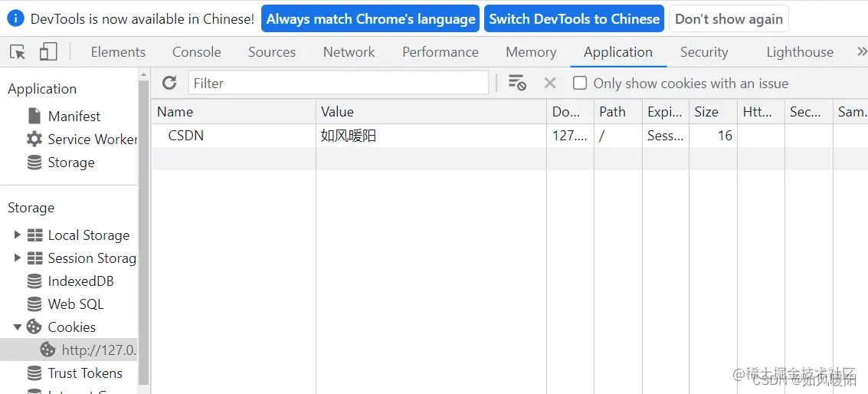Sort cookies by the Value column header
Screen dimensions: 868x394
click(x=431, y=111)
